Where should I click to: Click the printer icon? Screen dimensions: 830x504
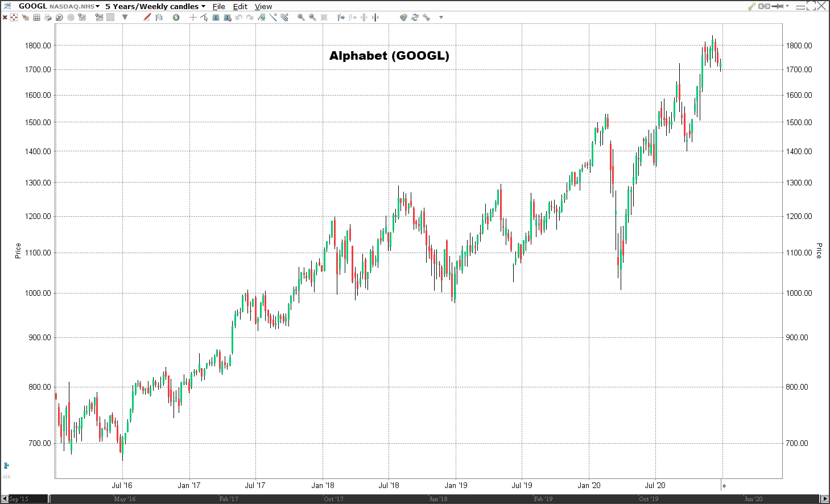click(x=48, y=18)
